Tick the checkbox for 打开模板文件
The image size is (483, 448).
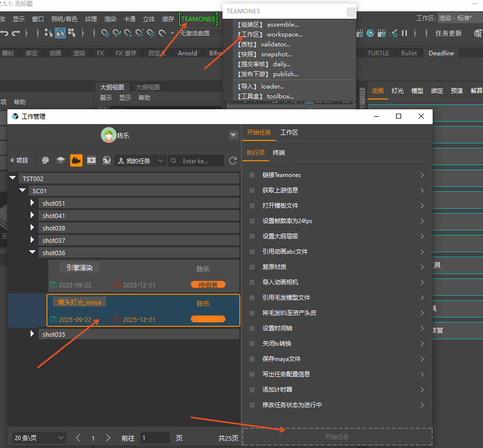tap(252, 206)
